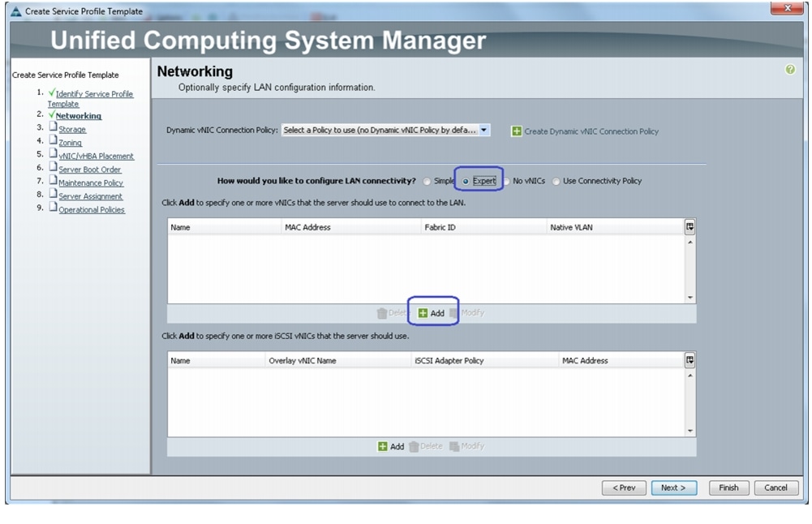Select the Simple LAN connectivity radio button
This screenshot has width=812, height=524.
pyautogui.click(x=427, y=181)
